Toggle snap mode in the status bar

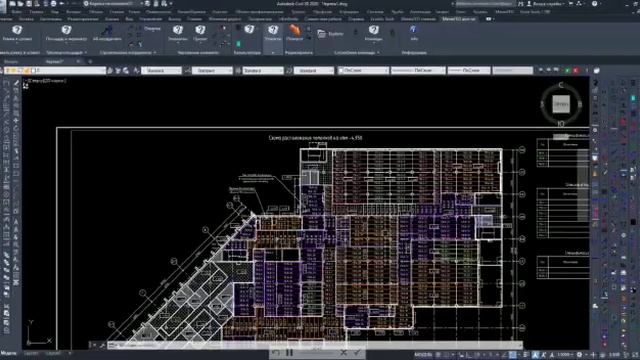pos(446,355)
